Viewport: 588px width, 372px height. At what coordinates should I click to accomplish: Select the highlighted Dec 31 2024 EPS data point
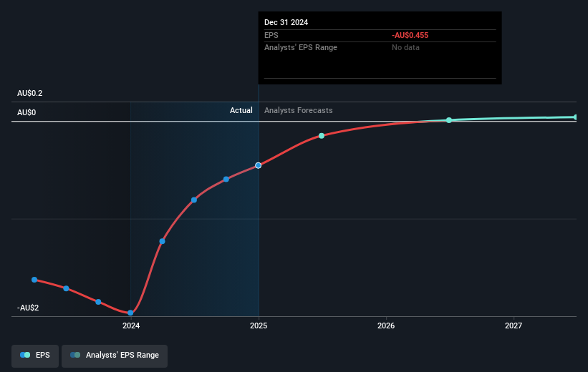259,165
